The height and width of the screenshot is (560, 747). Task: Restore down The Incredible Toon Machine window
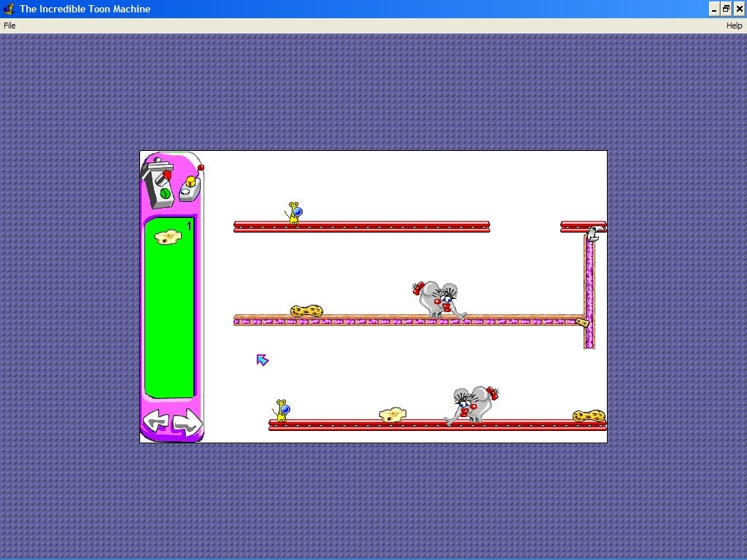726,9
